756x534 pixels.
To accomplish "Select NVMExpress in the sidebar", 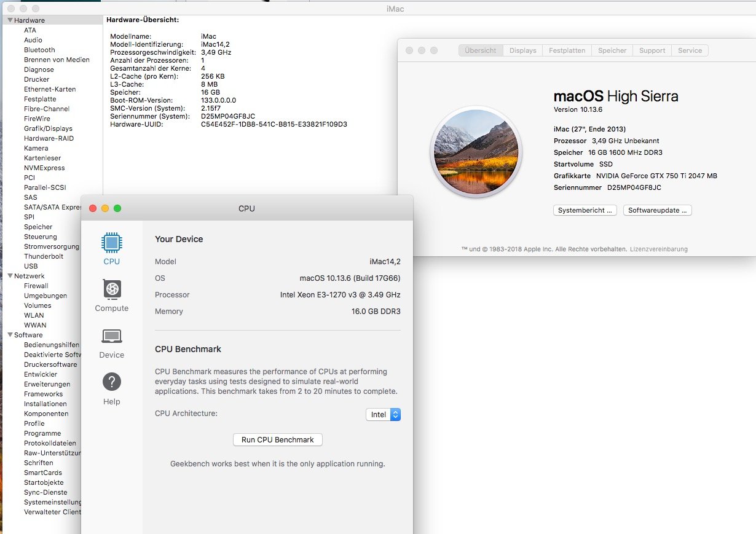I will tap(44, 168).
